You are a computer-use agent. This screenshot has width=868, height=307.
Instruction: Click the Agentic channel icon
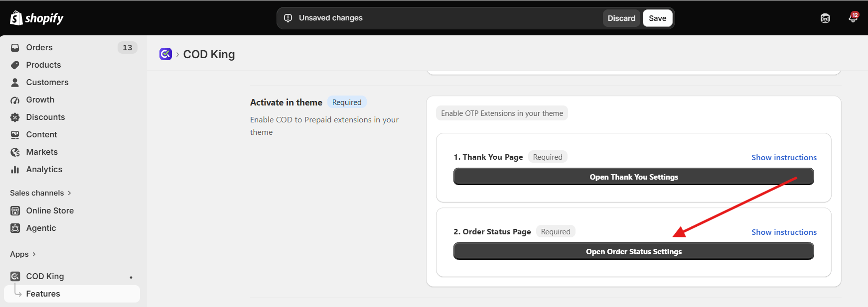[x=15, y=228]
